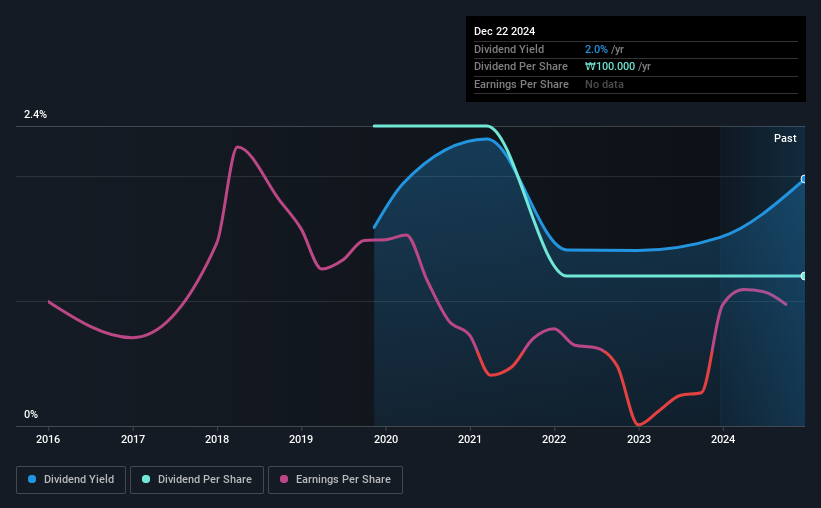Click the Dec 22 2024 tooltip date
This screenshot has width=821, height=508.
pos(504,31)
